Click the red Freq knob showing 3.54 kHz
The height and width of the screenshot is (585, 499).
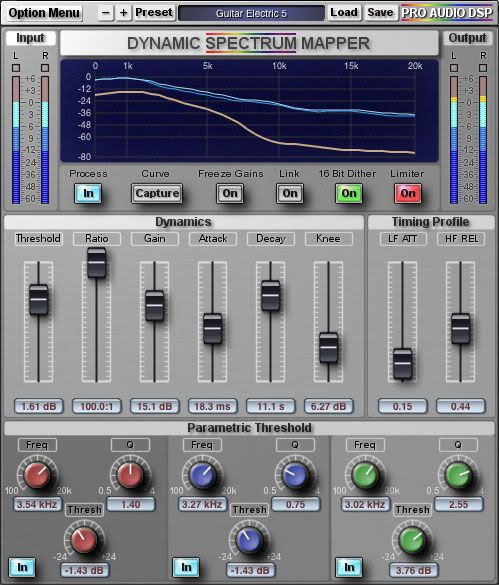pyautogui.click(x=37, y=475)
